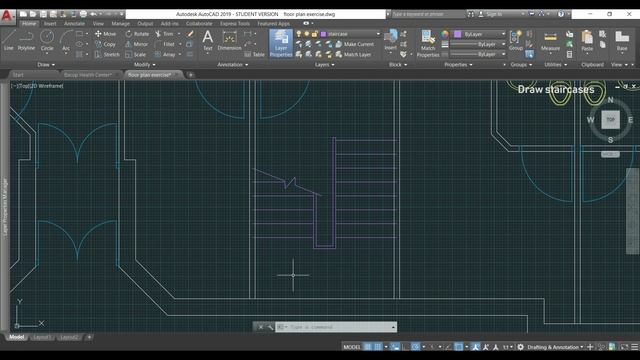Click the object color wheel icon
The image size is (640, 360).
[444, 34]
